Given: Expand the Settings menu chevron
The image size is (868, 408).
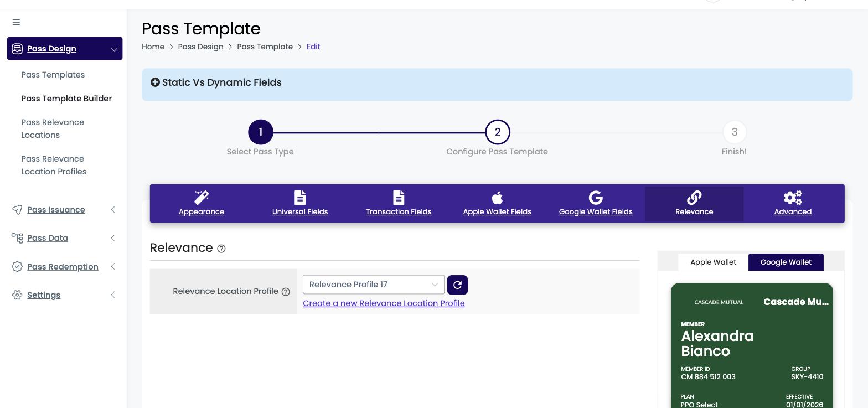Looking at the screenshot, I should tap(113, 295).
